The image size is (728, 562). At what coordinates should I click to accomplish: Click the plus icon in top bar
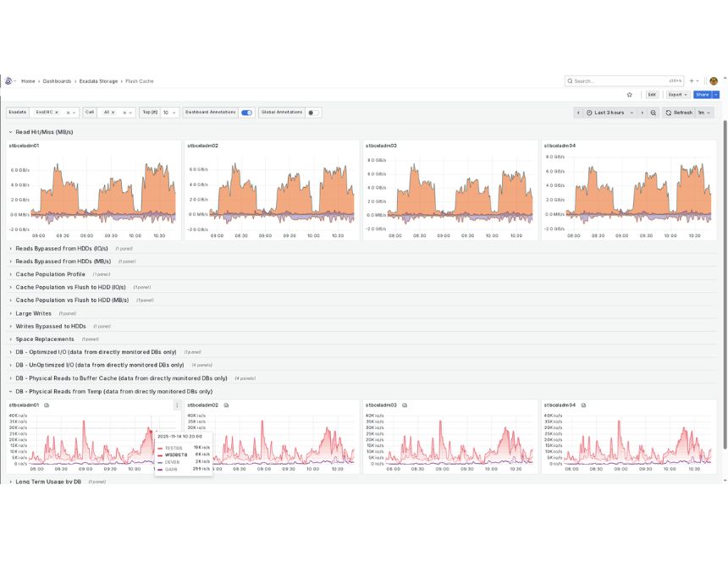click(x=692, y=81)
